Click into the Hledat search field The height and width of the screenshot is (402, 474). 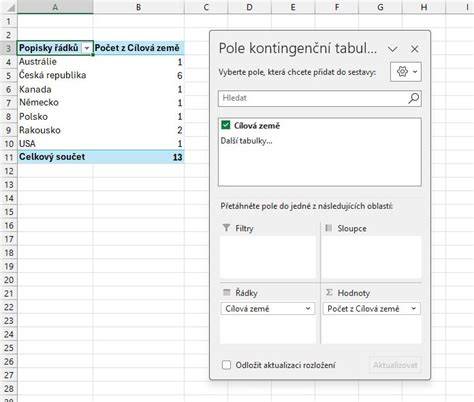coord(312,98)
